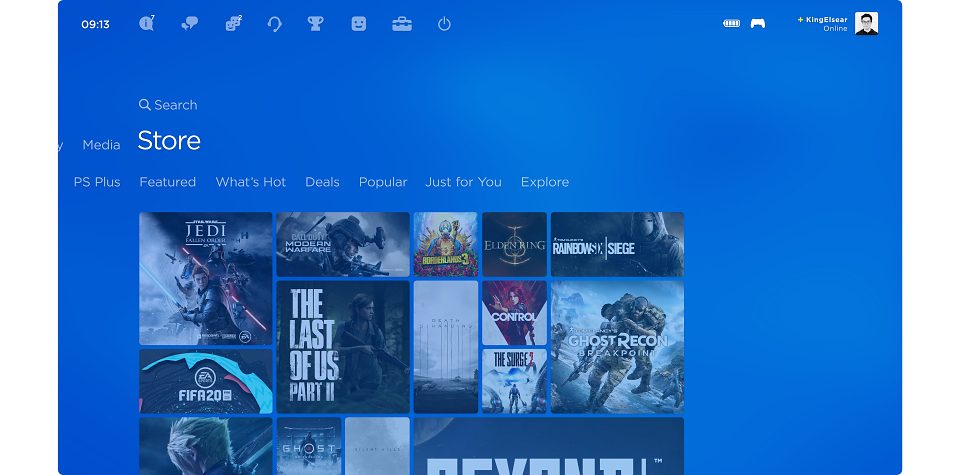
Task: Open the KingElsear profile avatar
Action: point(866,23)
